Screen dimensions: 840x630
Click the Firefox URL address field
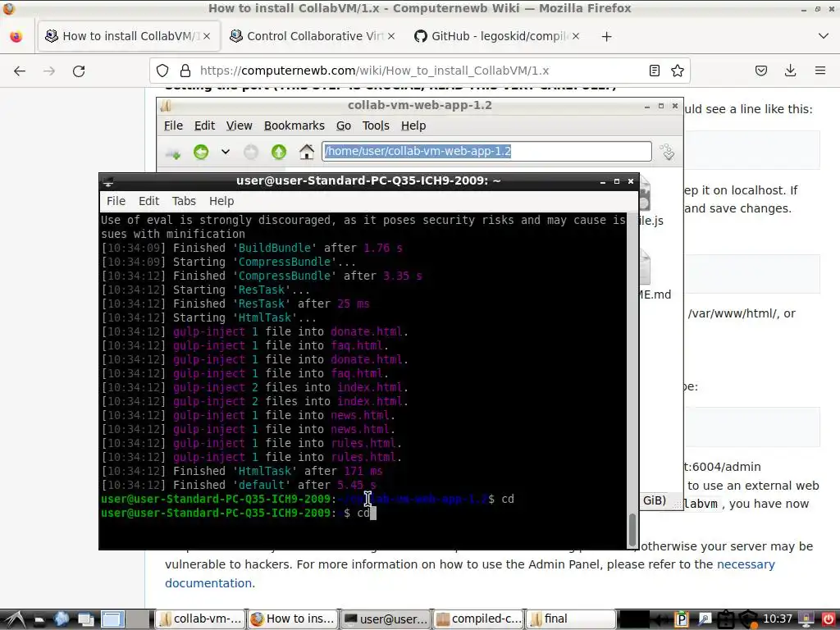[421, 71]
